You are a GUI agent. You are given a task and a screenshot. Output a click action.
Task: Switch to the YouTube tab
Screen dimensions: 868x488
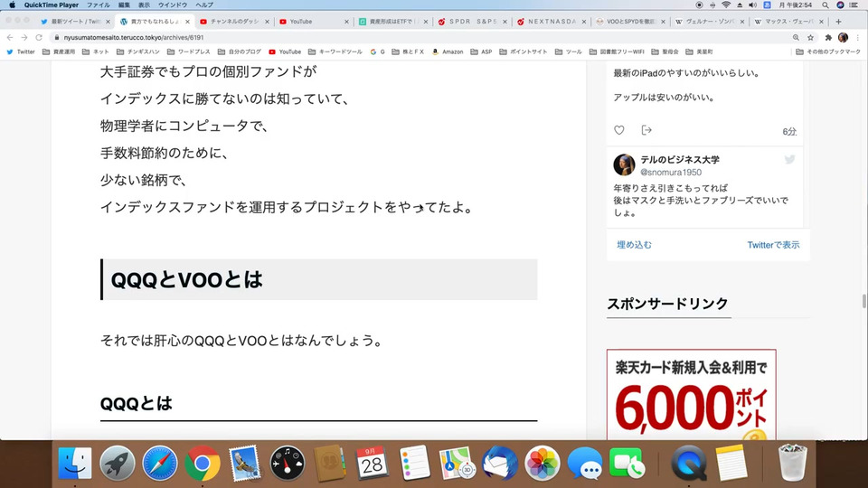314,22
